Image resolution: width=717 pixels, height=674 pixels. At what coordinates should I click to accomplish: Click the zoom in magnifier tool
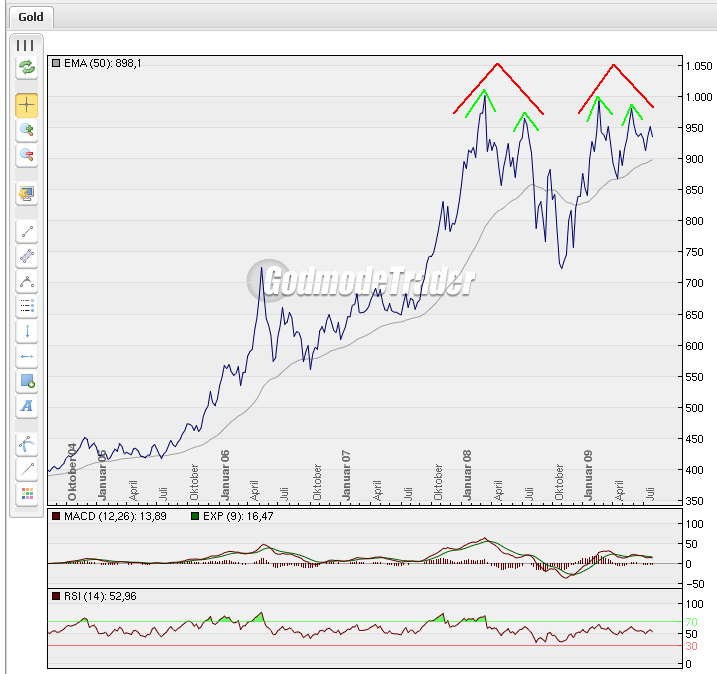26,130
